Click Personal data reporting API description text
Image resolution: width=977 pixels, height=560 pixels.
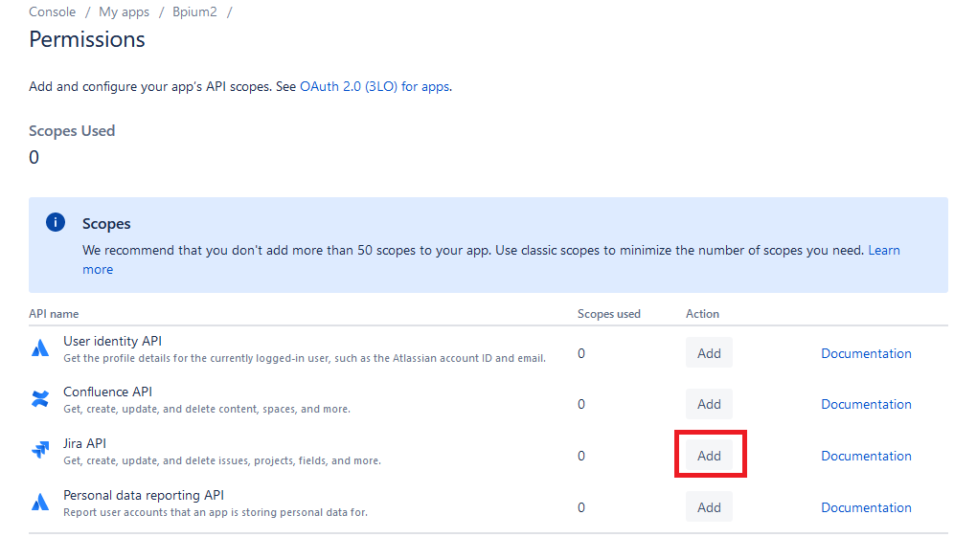pos(215,513)
